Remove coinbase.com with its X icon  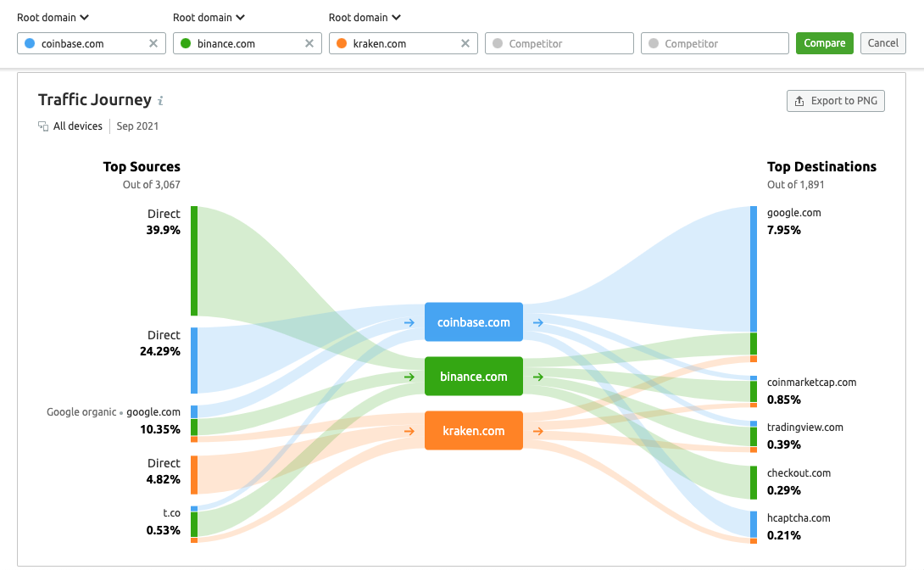[x=153, y=43]
